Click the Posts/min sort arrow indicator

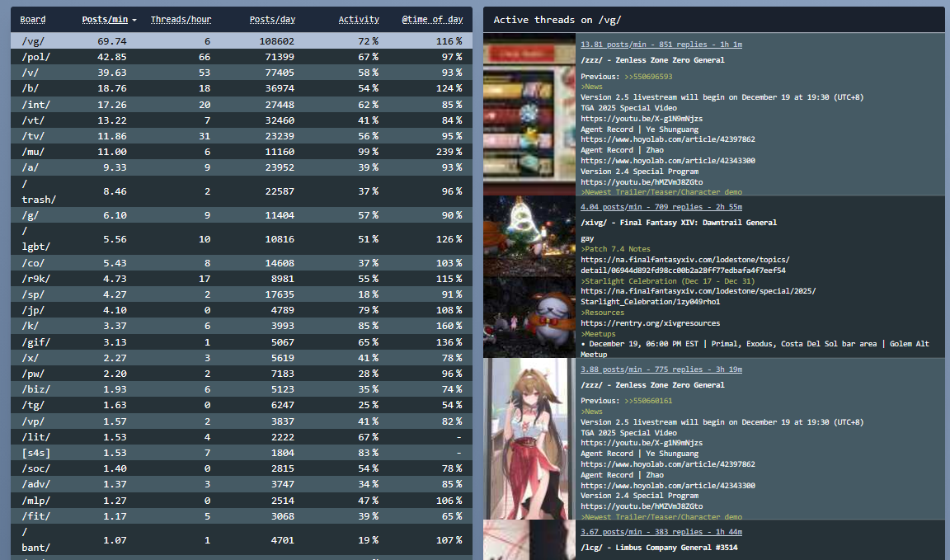point(134,20)
